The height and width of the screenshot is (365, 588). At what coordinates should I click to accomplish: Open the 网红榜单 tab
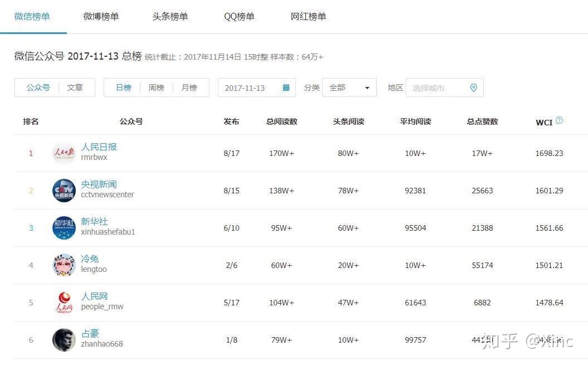coord(308,17)
